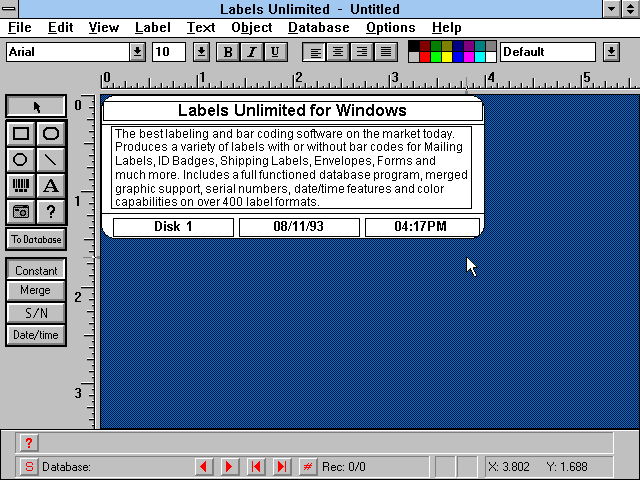640x480 pixels.
Task: Select the Constant field type button
Action: point(36,270)
